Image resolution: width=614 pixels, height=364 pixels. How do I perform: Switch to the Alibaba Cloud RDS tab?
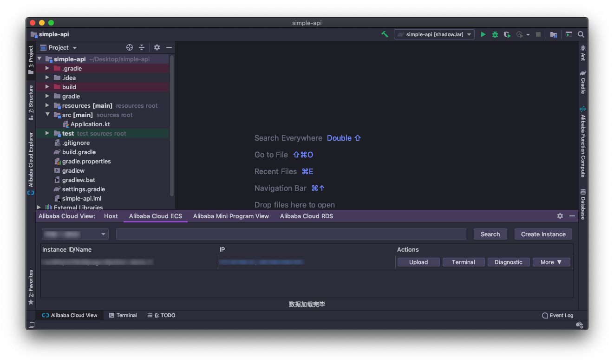pos(307,216)
